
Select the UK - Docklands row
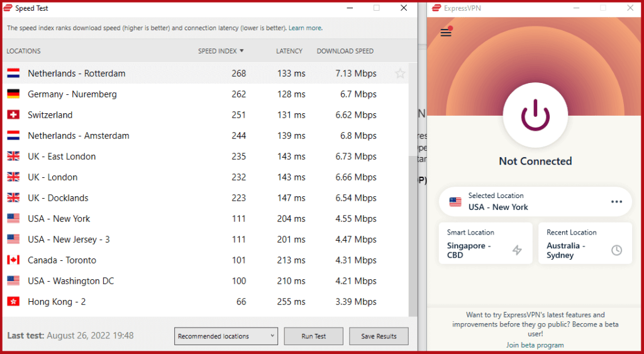(206, 198)
